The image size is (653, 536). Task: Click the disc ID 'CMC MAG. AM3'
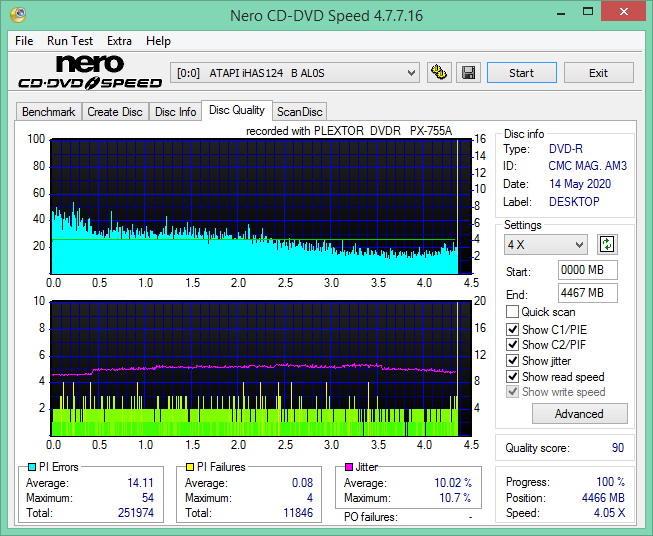coord(587,166)
